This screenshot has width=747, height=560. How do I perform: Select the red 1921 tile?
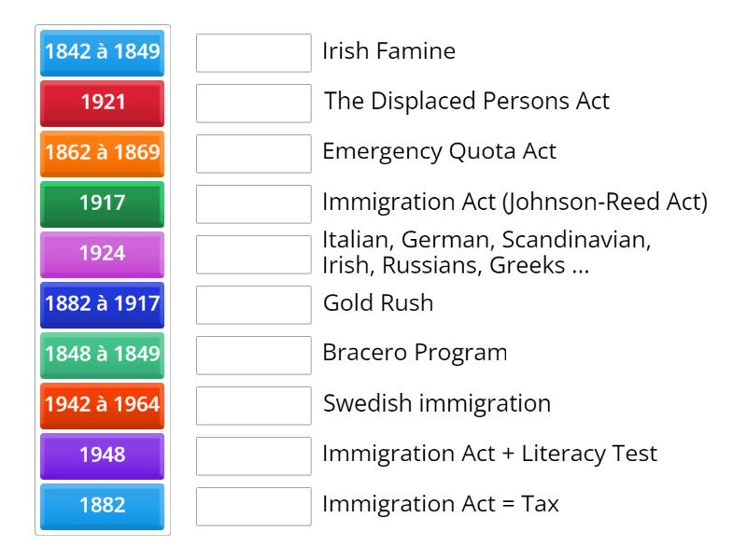tap(103, 103)
